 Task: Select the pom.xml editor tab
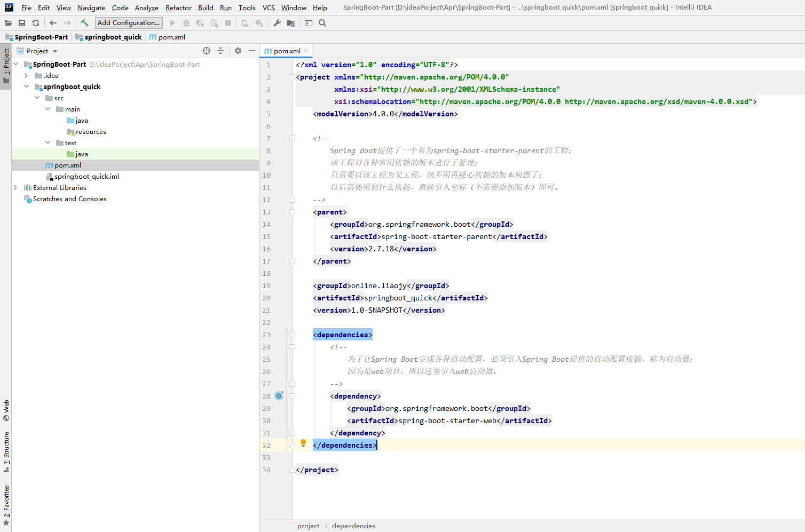click(287, 51)
